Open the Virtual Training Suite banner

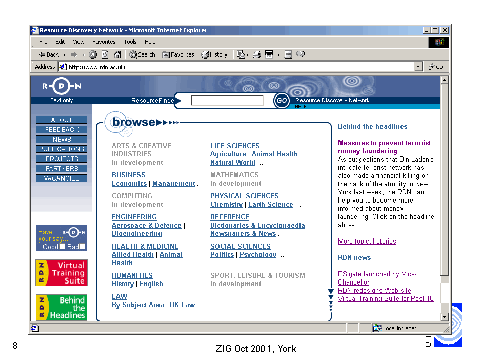point(62,273)
